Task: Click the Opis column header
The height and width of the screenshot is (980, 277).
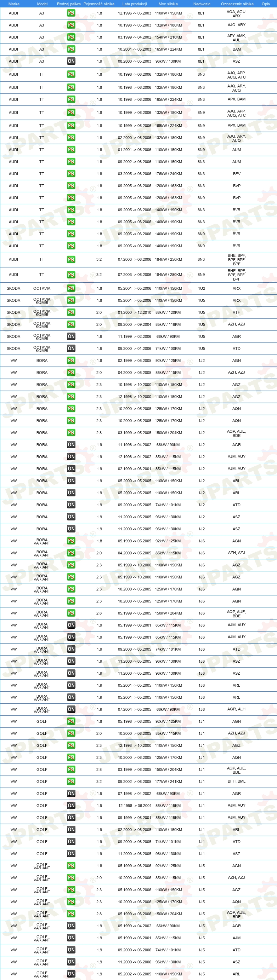Action: click(266, 4)
